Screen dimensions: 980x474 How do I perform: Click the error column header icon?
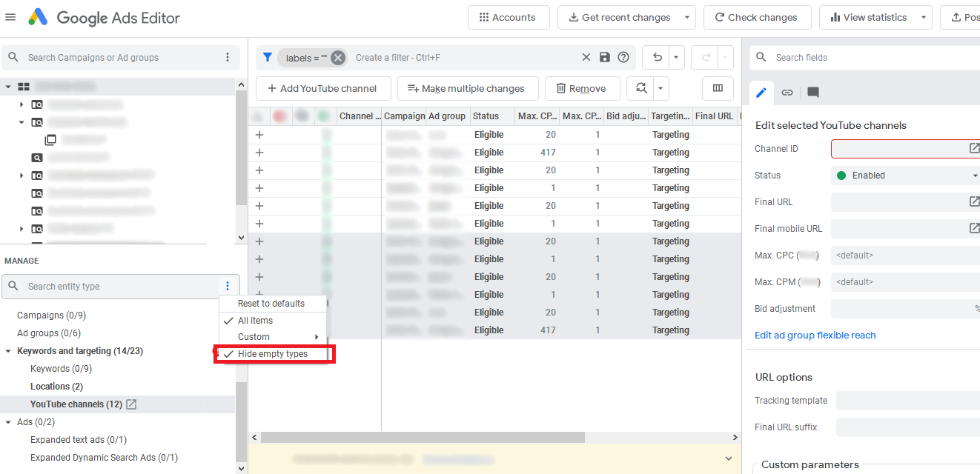(279, 116)
